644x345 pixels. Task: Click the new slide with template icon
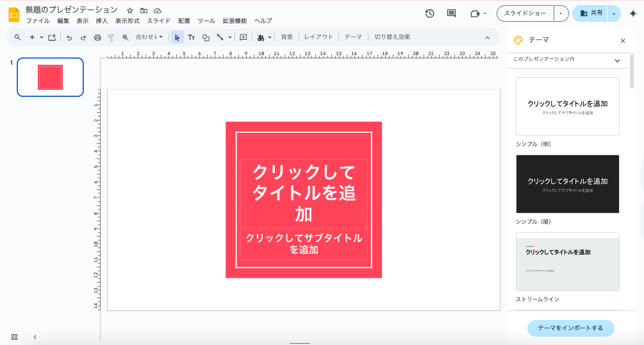[52, 37]
